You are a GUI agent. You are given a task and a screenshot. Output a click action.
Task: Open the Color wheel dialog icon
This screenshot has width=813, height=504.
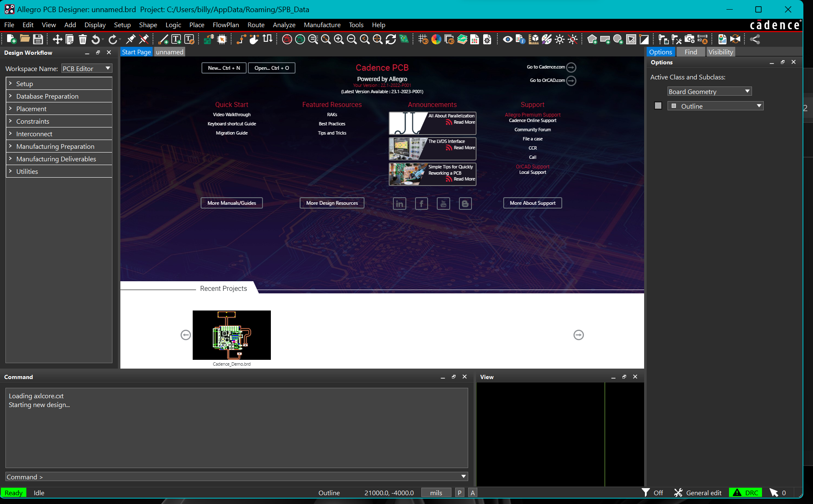[436, 39]
